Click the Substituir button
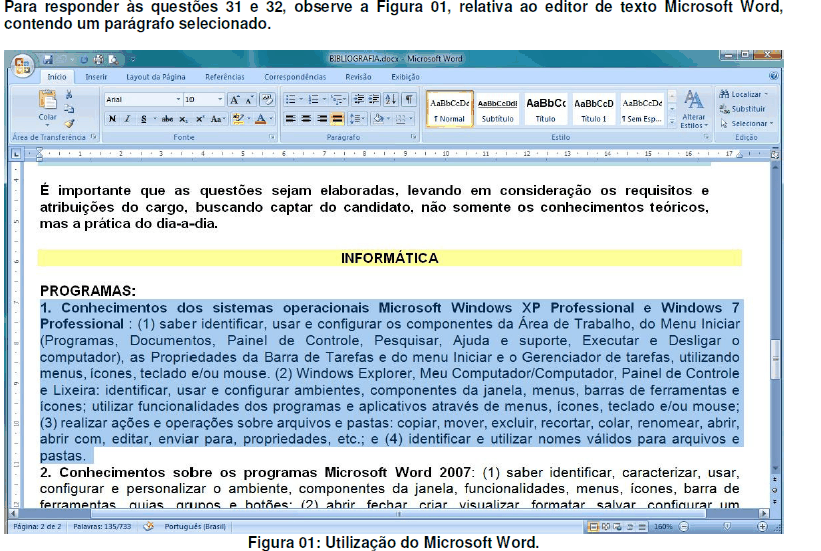 (742, 109)
